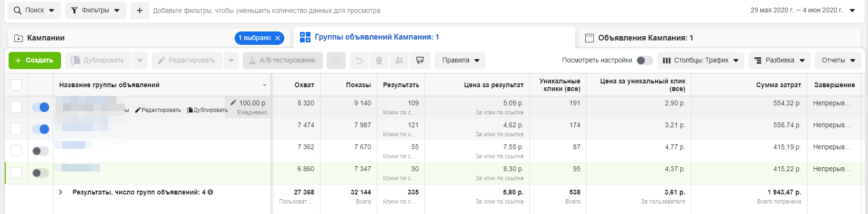The image size is (868, 214).
Task: Turn off the first ad set toggle
Action: (41, 107)
